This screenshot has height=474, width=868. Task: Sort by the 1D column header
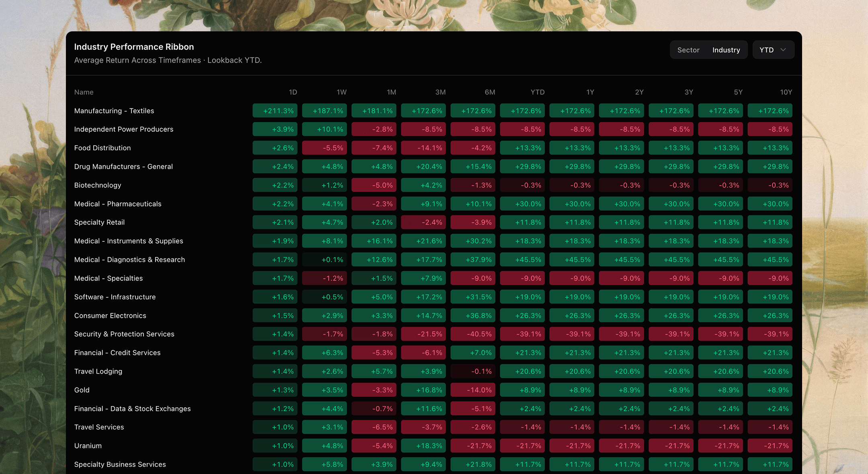point(293,92)
